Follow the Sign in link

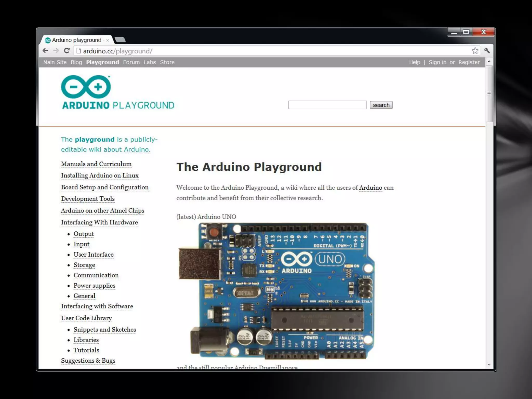point(437,62)
